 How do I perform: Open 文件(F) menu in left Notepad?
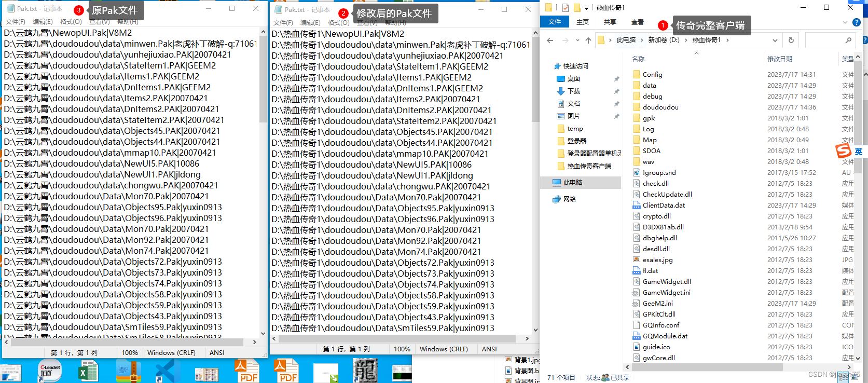[x=16, y=22]
